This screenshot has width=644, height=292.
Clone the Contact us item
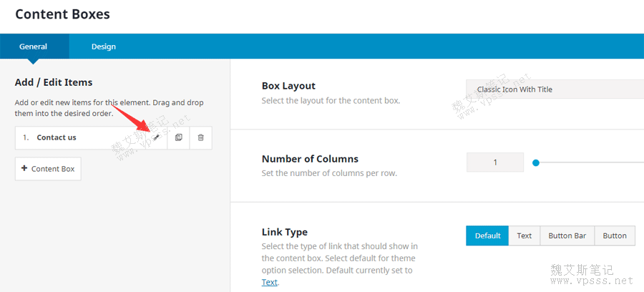tap(179, 137)
